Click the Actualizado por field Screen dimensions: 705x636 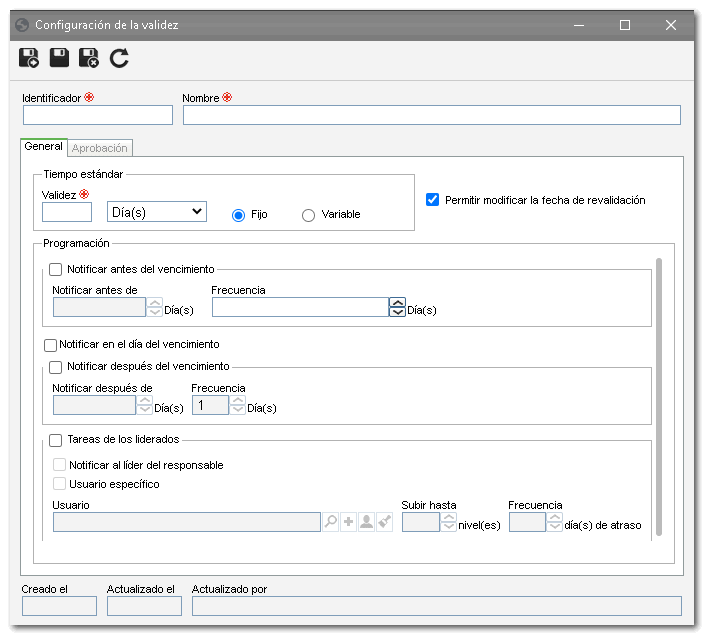click(x=437, y=606)
